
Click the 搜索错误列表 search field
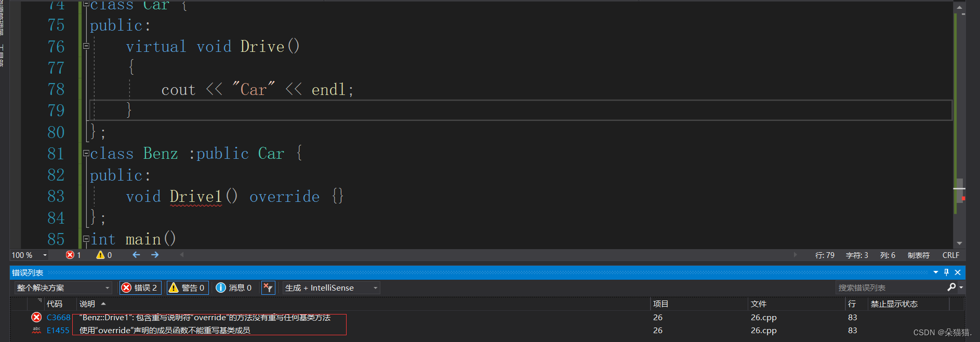point(891,288)
